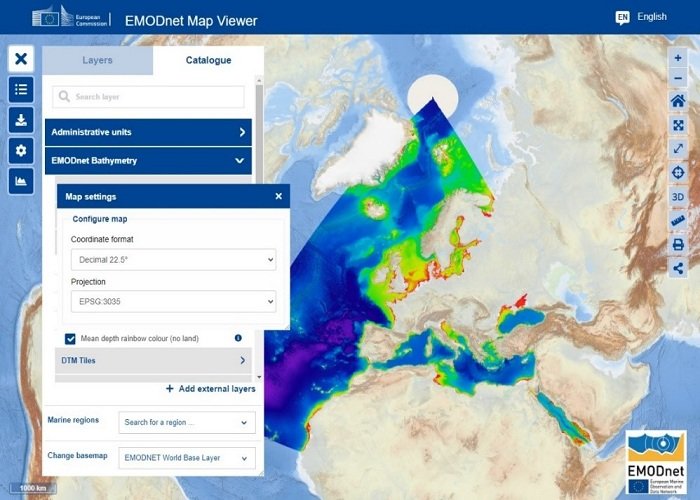Click the EMODnet logo on map

[x=656, y=462]
